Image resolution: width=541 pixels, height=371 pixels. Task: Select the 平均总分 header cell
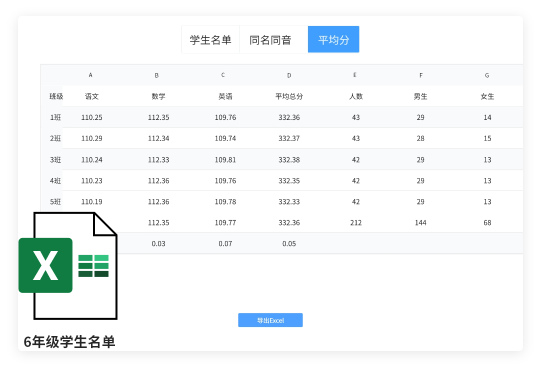pyautogui.click(x=289, y=96)
